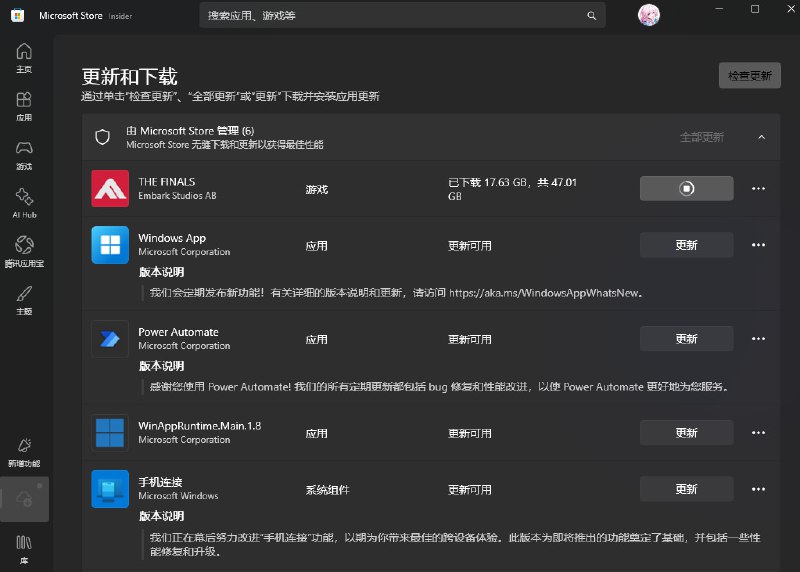Image resolution: width=800 pixels, height=572 pixels.
Task: Click Embark Studios AB publisher text
Action: [x=177, y=196]
